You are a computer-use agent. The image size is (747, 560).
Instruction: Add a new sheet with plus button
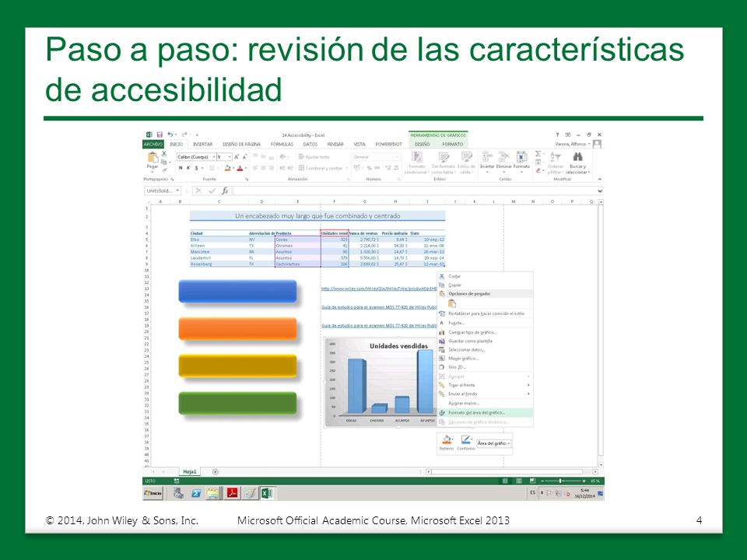(216, 472)
